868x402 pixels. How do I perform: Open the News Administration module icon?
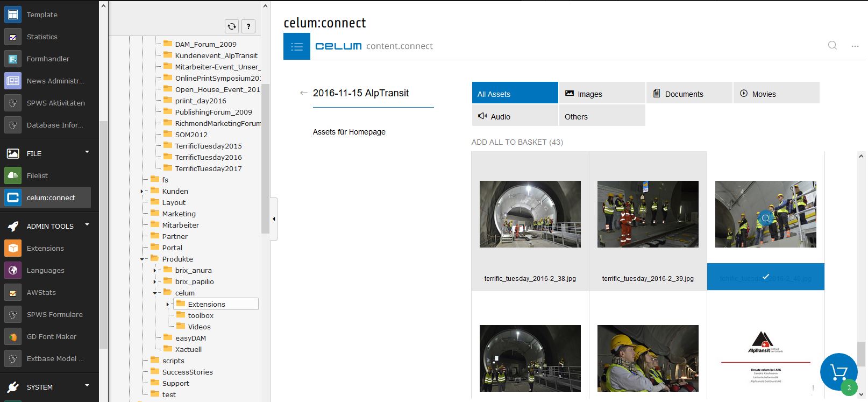[13, 81]
